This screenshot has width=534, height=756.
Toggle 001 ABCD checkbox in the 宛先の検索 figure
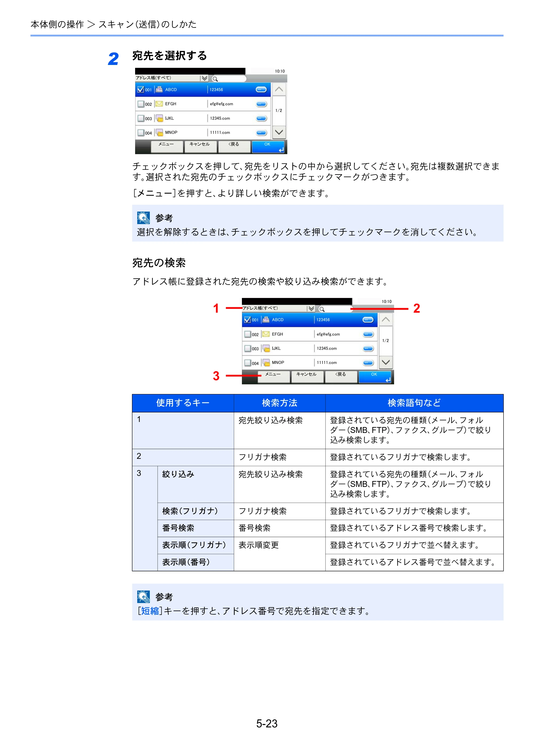248,320
